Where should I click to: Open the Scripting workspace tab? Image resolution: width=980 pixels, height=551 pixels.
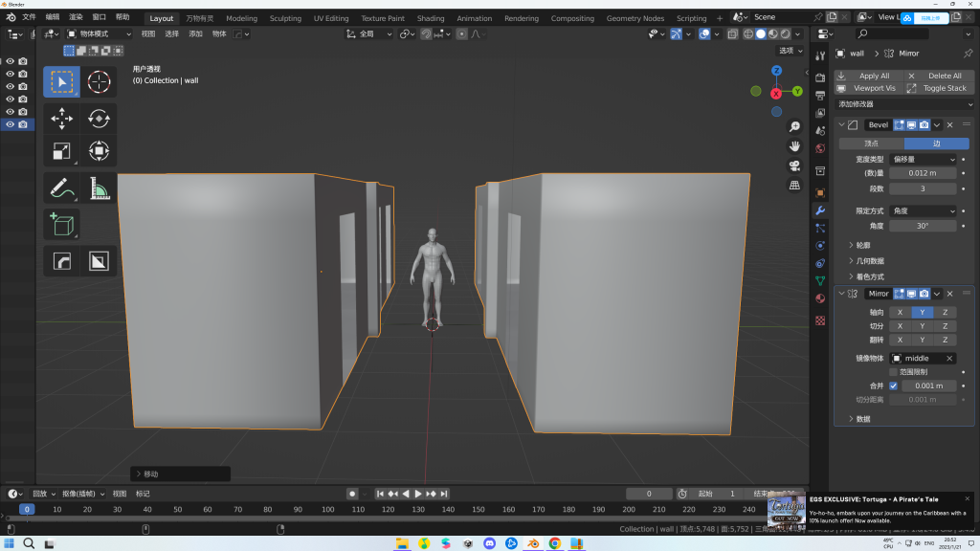[x=691, y=18]
